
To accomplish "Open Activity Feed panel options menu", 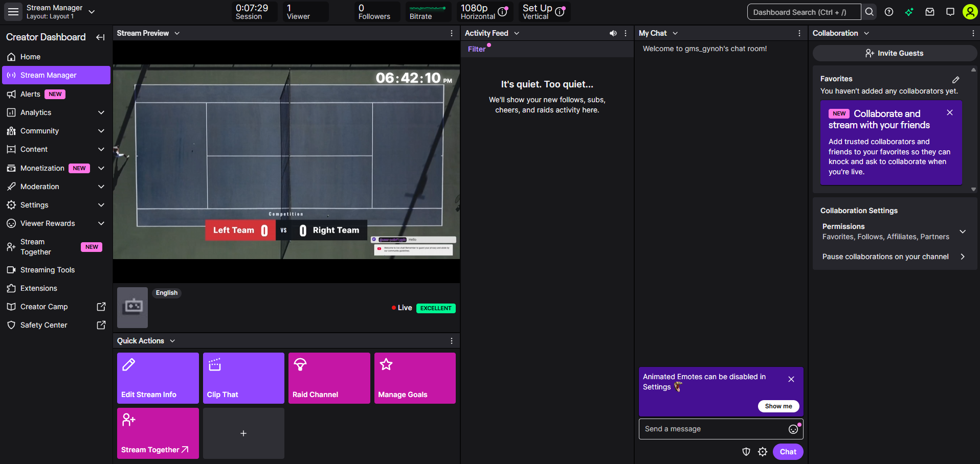I will 626,33.
